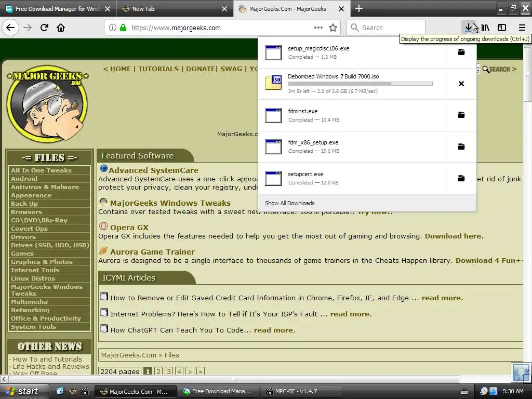This screenshot has height=399, width=532.
Task: Click the browser Search field
Action: 386,28
